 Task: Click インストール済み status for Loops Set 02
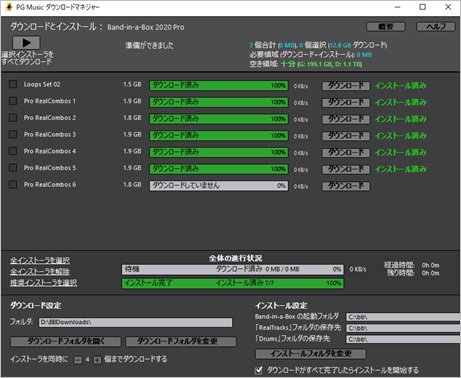(401, 86)
